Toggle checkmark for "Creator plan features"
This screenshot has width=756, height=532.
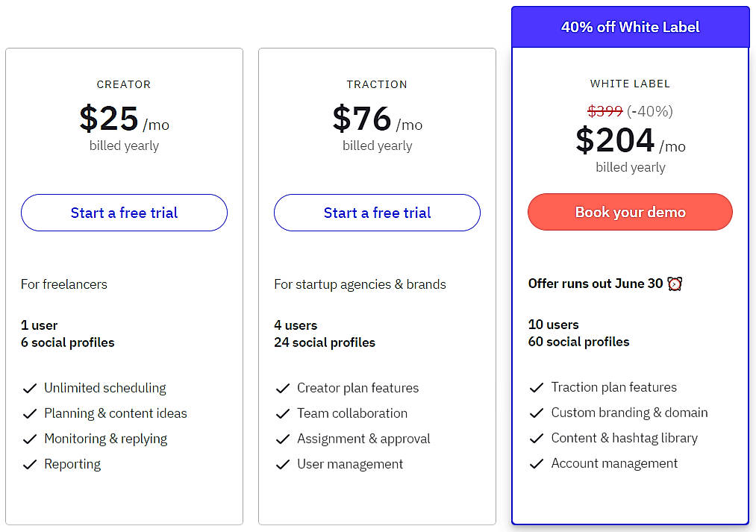[283, 388]
